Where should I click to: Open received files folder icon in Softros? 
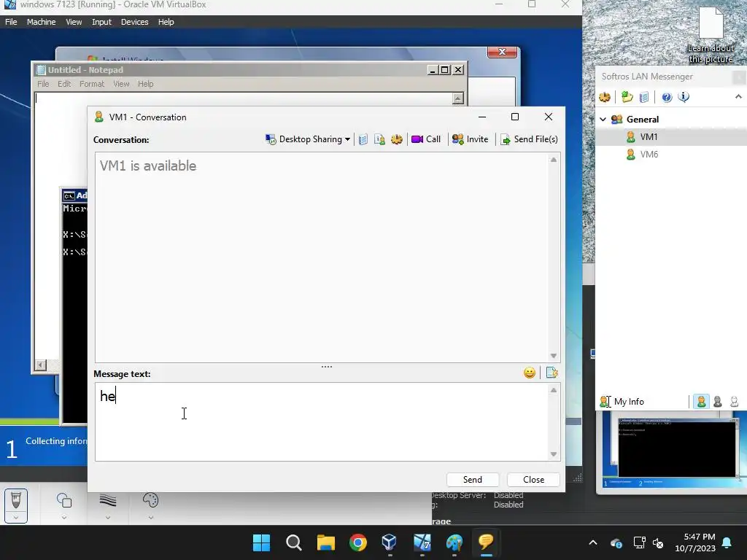coord(627,97)
